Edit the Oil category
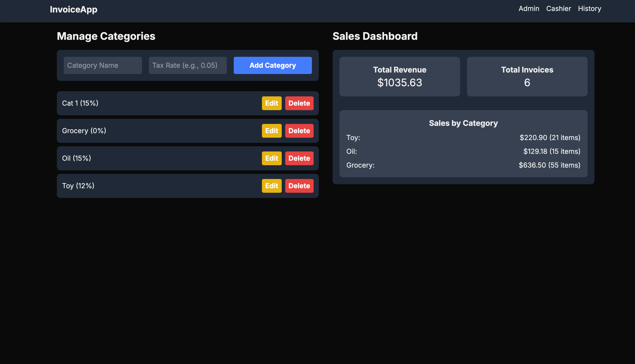 coord(272,158)
